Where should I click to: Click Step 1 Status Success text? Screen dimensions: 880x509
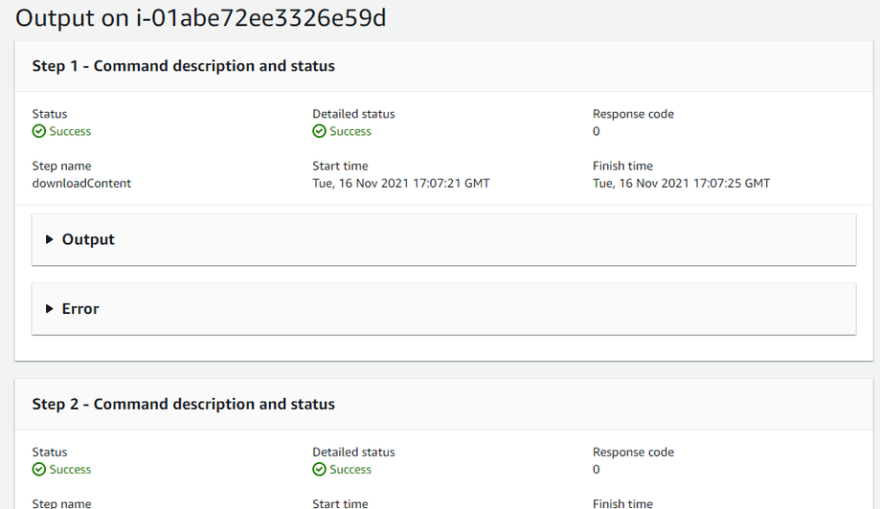coord(70,131)
